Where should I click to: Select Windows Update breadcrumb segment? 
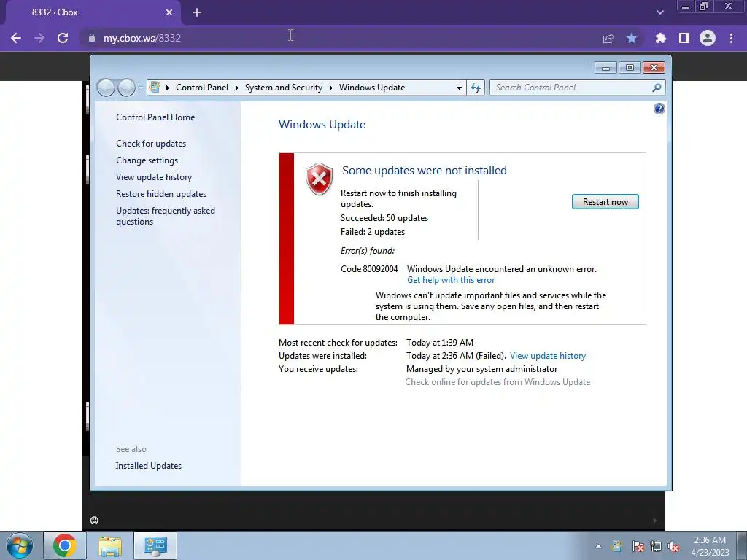coord(372,87)
